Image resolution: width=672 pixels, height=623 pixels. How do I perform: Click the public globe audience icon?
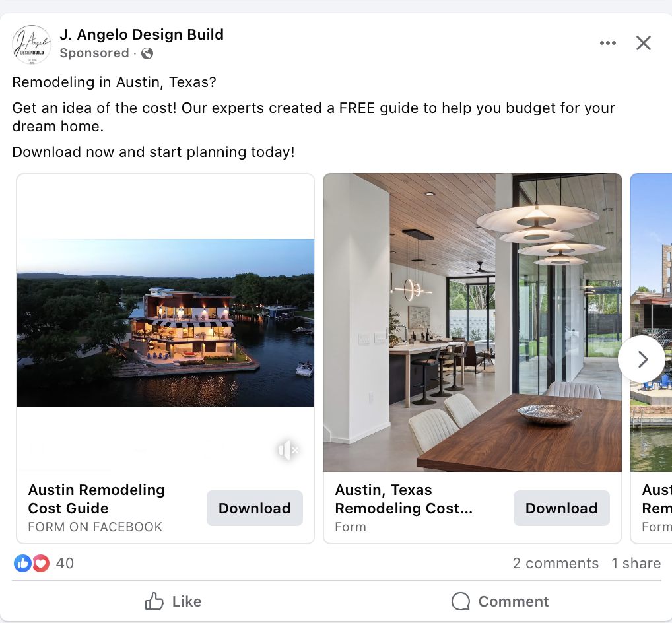(x=147, y=53)
